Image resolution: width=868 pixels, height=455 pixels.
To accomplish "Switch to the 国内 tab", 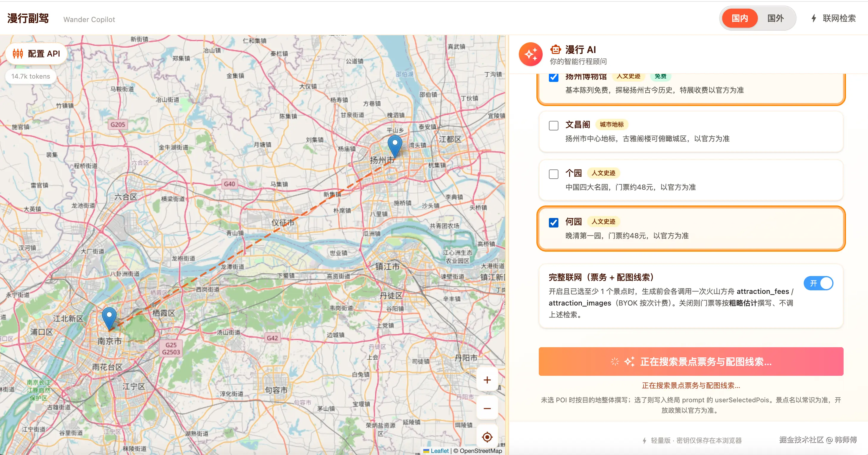I will pyautogui.click(x=740, y=18).
